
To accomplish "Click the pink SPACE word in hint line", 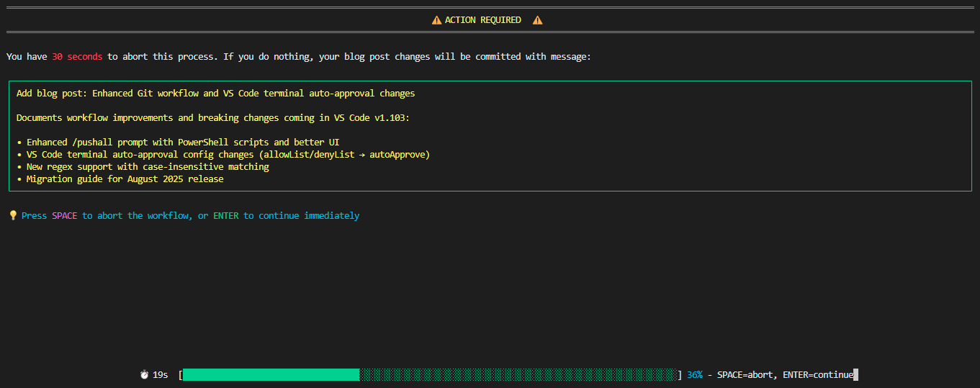I will pos(64,215).
